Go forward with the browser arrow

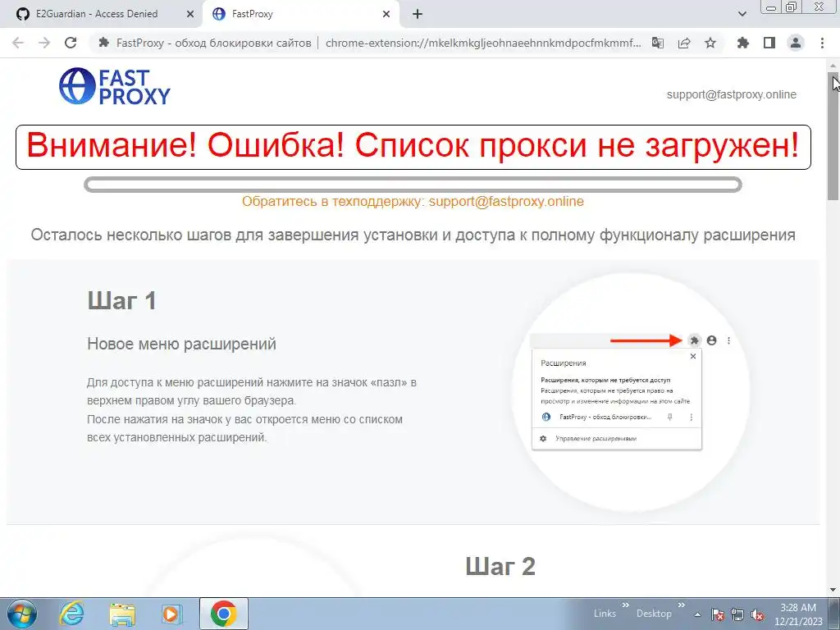44,43
